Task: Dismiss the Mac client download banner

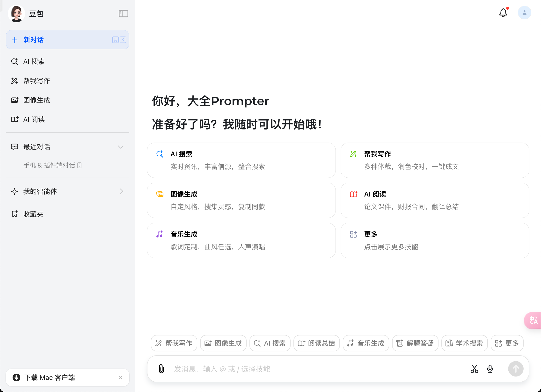Action: click(121, 377)
